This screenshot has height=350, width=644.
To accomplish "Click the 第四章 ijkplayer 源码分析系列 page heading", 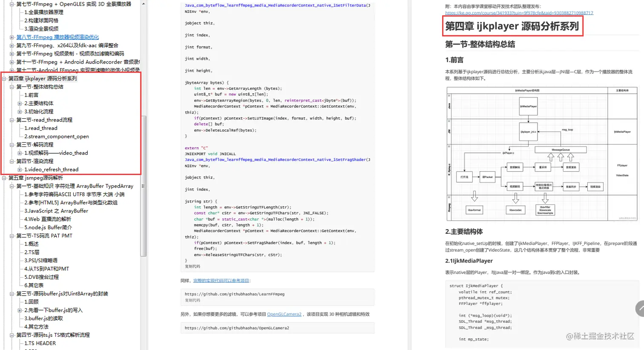I will click(512, 26).
